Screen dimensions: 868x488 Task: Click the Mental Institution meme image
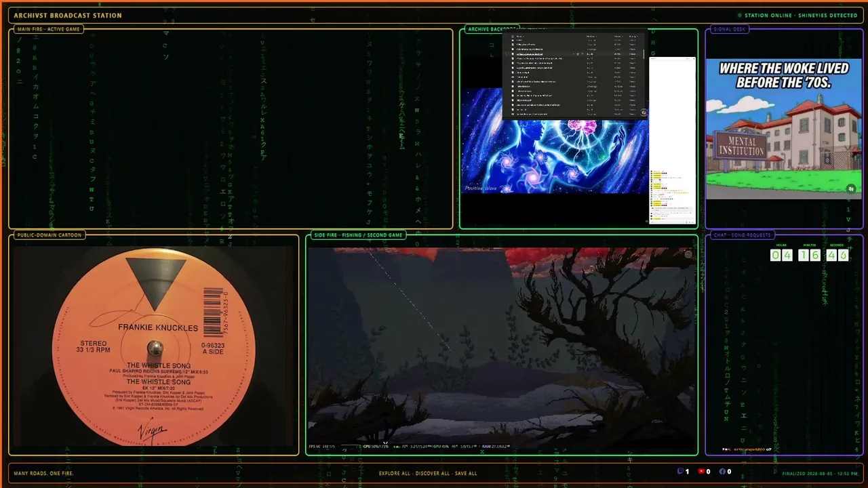point(784,129)
